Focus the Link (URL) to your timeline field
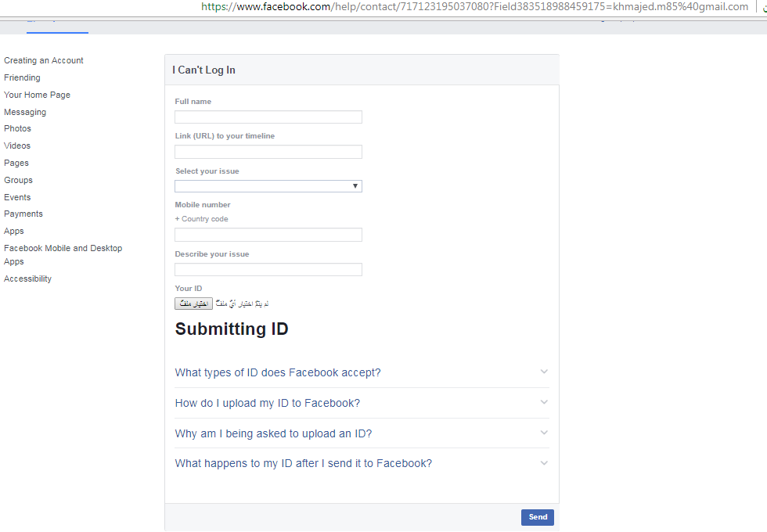The image size is (767, 532). (268, 152)
